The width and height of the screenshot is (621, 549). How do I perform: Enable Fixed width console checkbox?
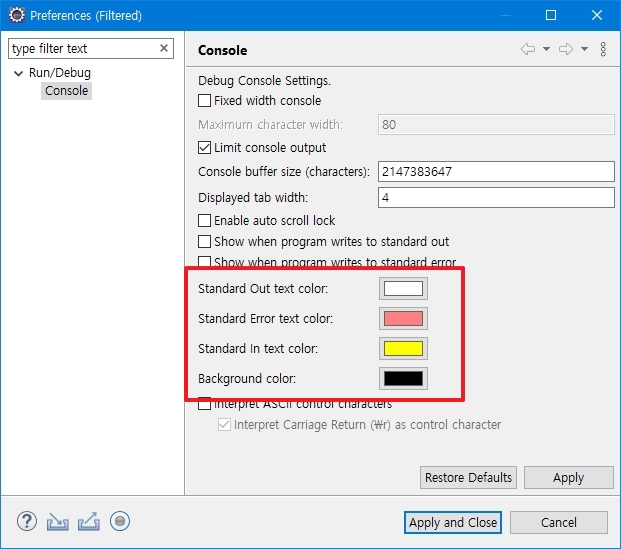coord(204,101)
